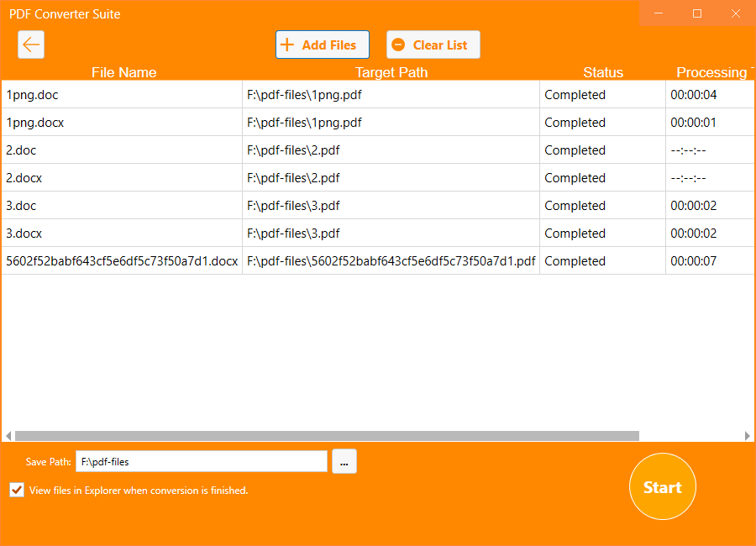Add Files to the conversion list
Viewport: 756px width, 546px height.
click(322, 44)
